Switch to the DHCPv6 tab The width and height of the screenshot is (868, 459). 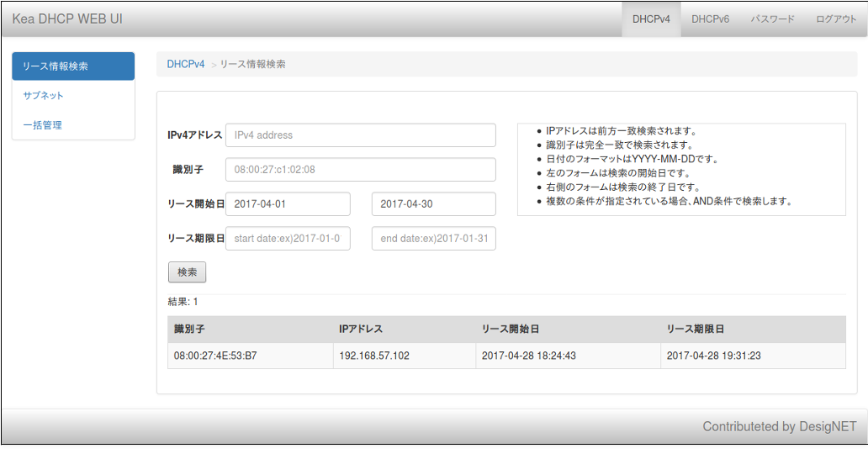point(710,19)
